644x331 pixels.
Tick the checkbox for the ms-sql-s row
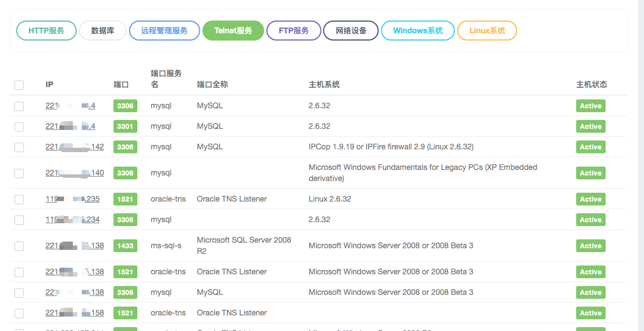click(x=19, y=246)
